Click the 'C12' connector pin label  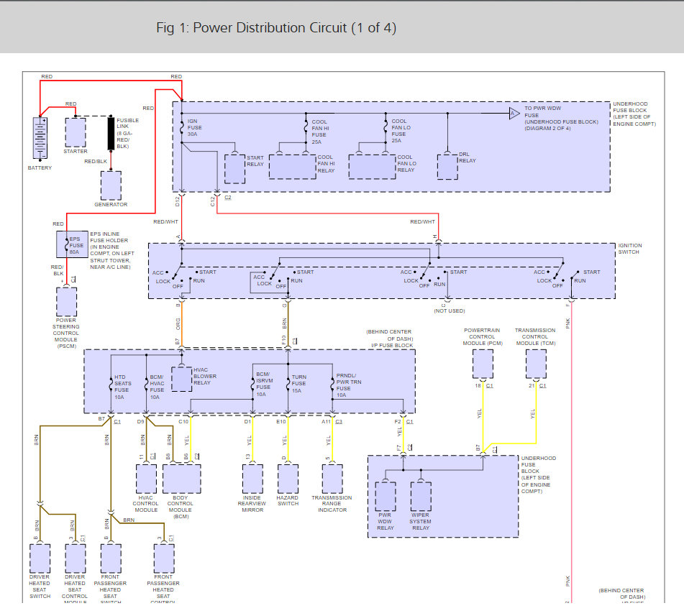point(212,201)
